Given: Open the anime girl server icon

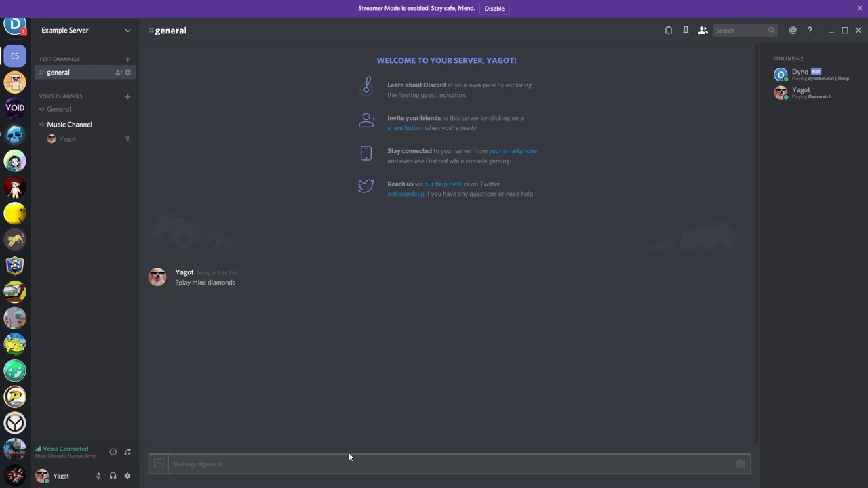Looking at the screenshot, I should 15,161.
